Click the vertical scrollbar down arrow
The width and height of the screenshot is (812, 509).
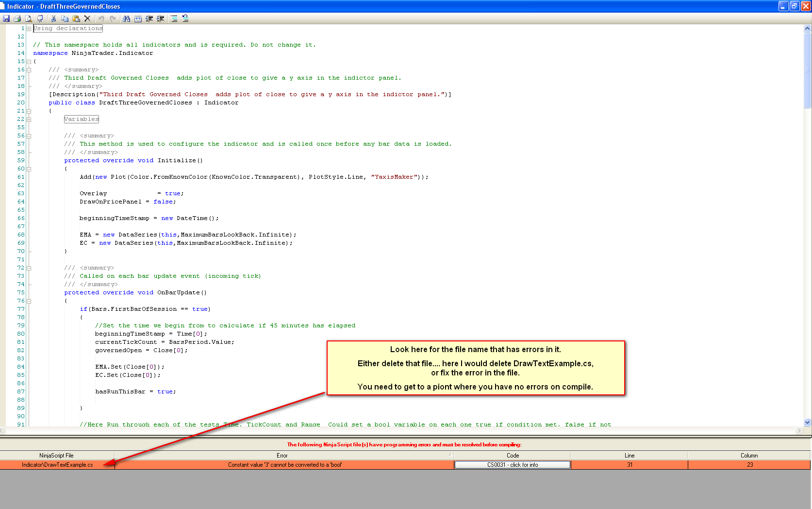(808, 423)
